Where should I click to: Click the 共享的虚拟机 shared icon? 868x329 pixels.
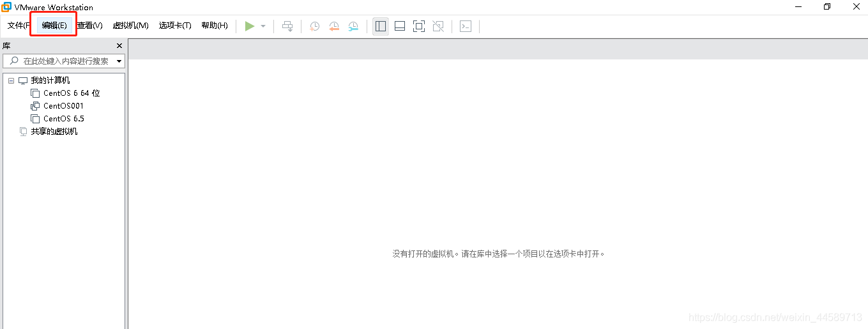[x=23, y=132]
